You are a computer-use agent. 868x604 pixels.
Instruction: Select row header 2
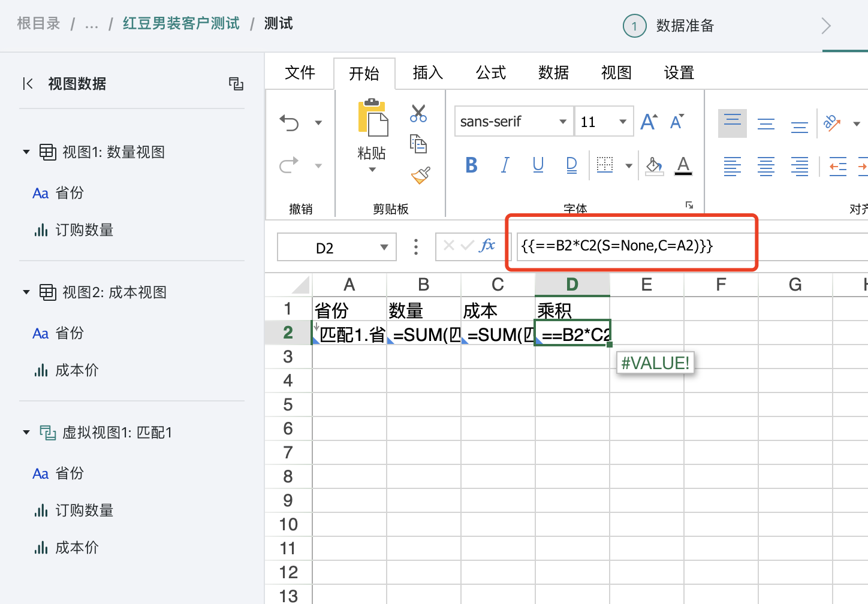288,333
